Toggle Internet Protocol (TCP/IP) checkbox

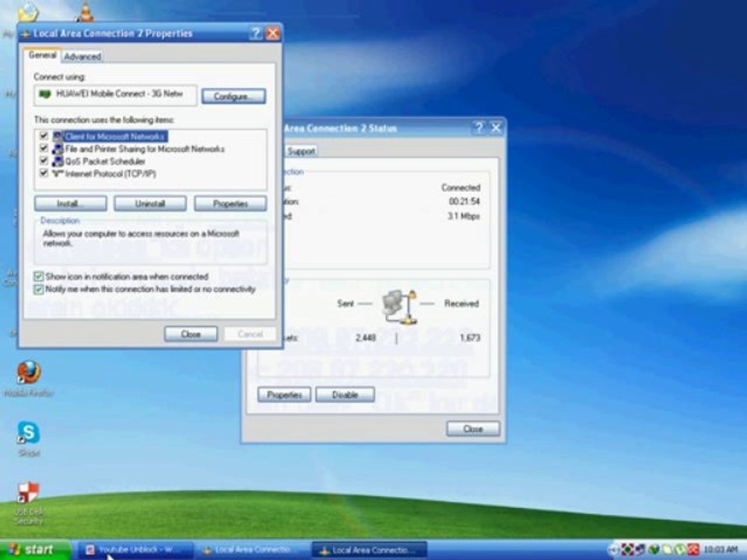pos(44,173)
